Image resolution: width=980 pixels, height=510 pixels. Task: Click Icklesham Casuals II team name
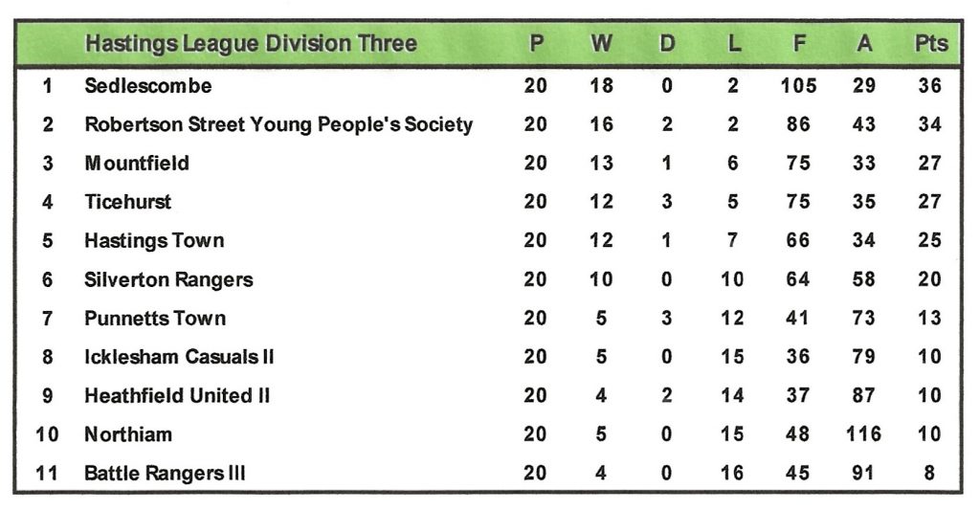point(180,357)
